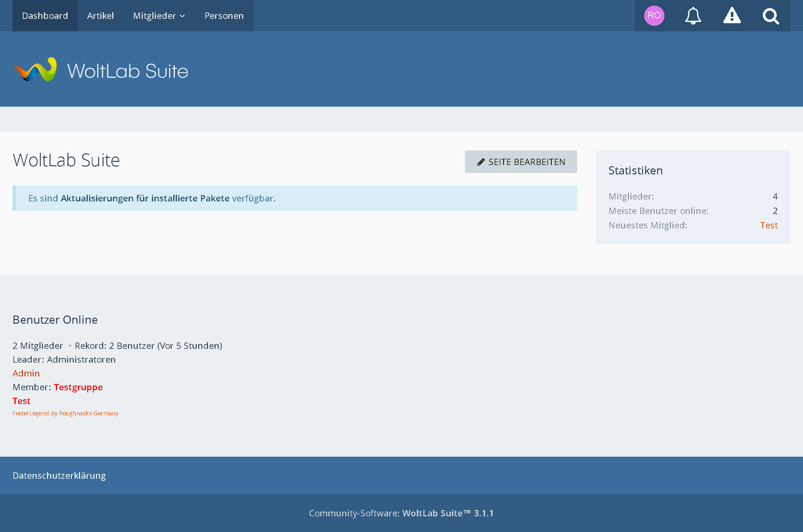Image resolution: width=803 pixels, height=532 pixels.
Task: Open the Artikel menu item
Action: (x=100, y=16)
